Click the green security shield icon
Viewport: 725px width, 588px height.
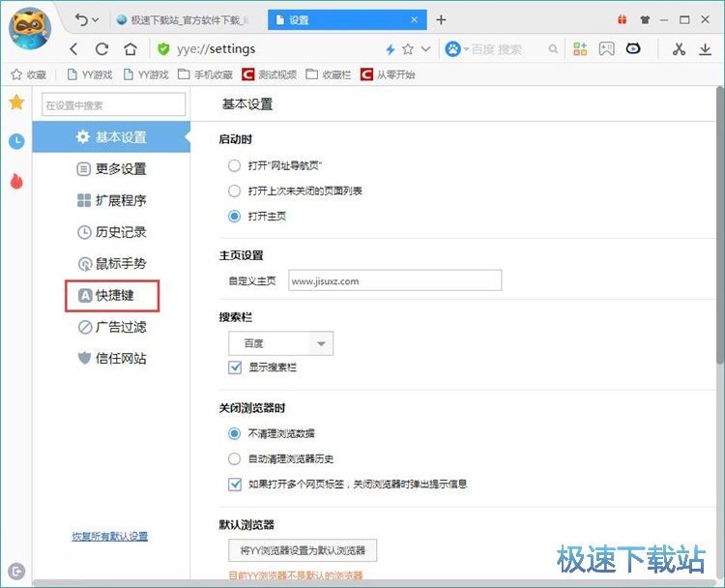click(163, 49)
